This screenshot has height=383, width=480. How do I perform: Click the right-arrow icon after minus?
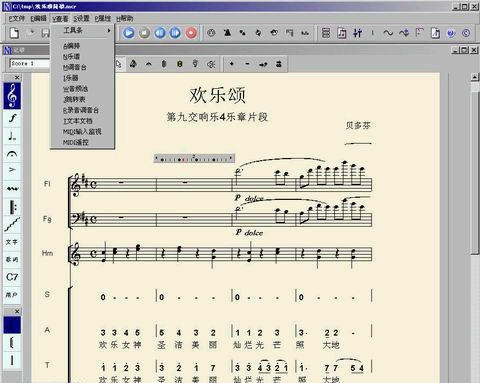click(x=263, y=64)
